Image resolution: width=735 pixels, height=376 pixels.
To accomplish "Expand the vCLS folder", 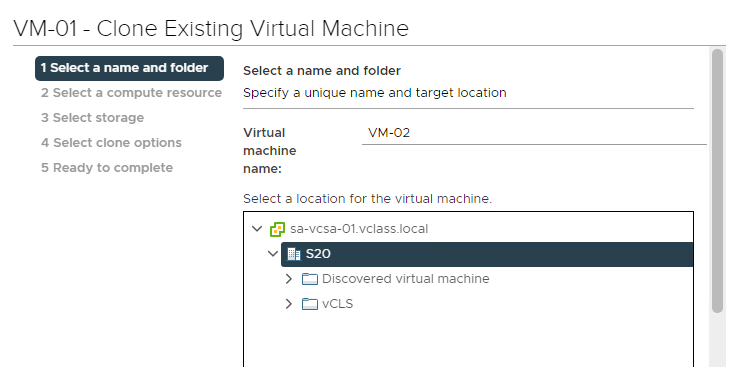I will pos(289,304).
